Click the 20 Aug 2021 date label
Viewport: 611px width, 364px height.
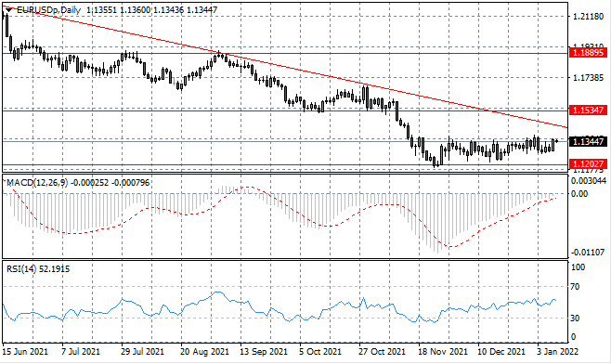[204, 352]
